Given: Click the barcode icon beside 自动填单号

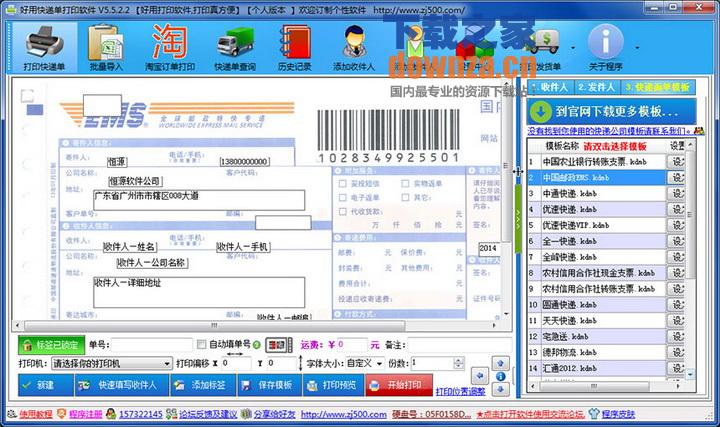Looking at the screenshot, I should coord(278,345).
